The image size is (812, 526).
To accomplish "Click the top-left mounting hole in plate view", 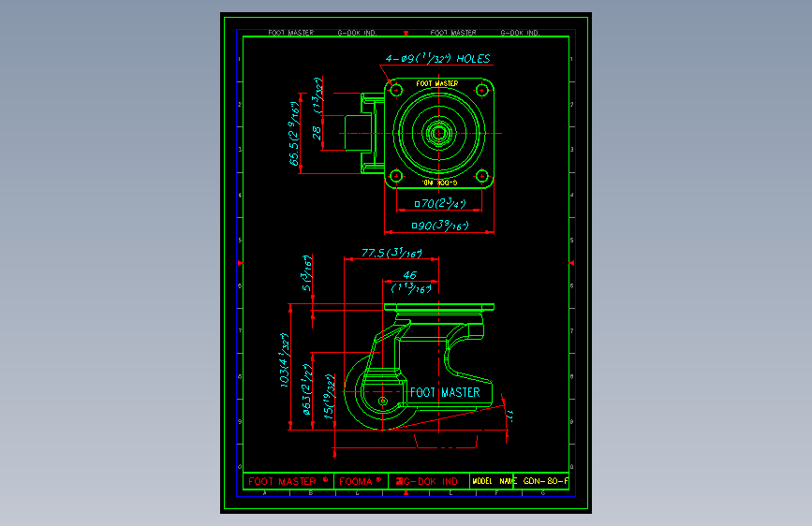I will (396, 90).
